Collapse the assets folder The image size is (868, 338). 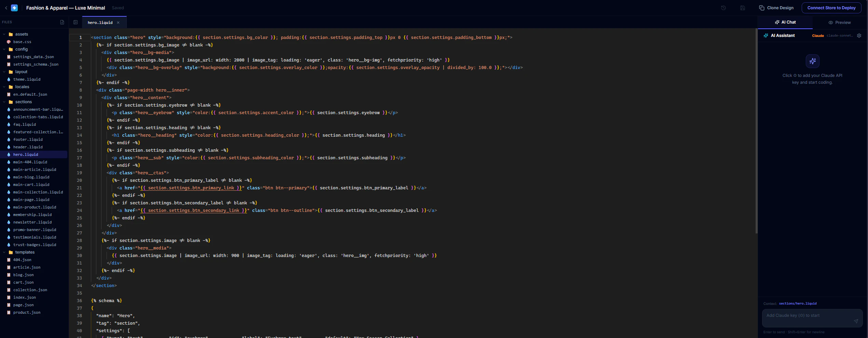(x=4, y=34)
